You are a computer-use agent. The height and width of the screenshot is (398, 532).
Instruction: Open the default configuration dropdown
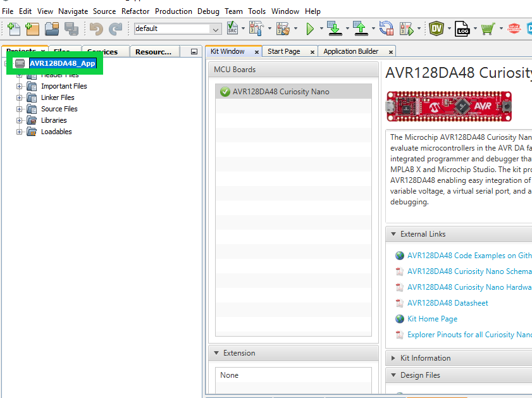(x=216, y=29)
